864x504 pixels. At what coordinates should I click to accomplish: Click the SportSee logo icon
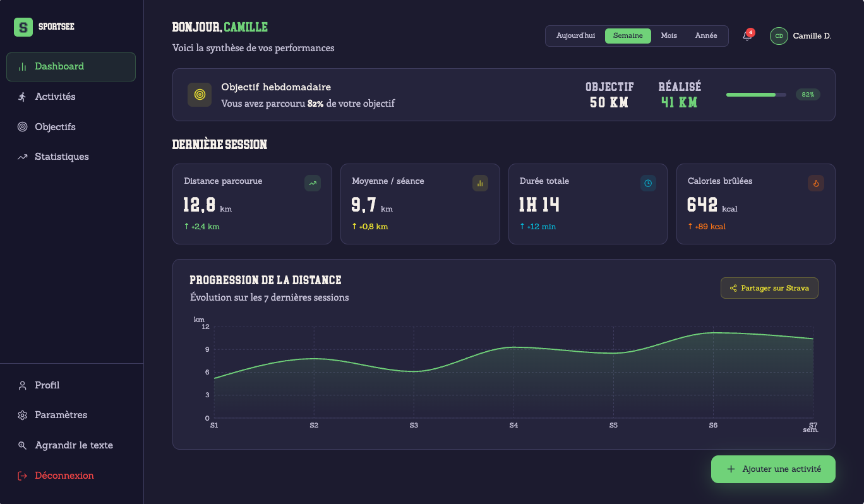[x=23, y=27]
